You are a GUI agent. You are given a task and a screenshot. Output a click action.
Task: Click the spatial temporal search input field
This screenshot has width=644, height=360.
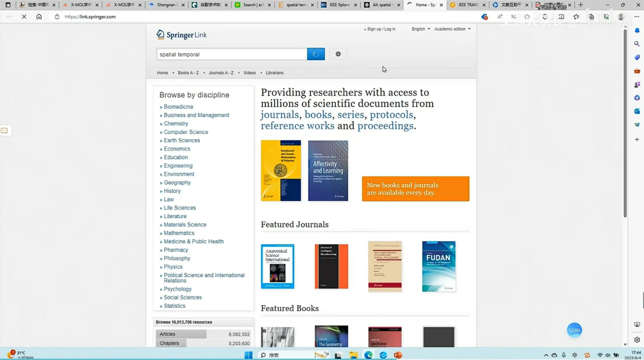click(231, 54)
